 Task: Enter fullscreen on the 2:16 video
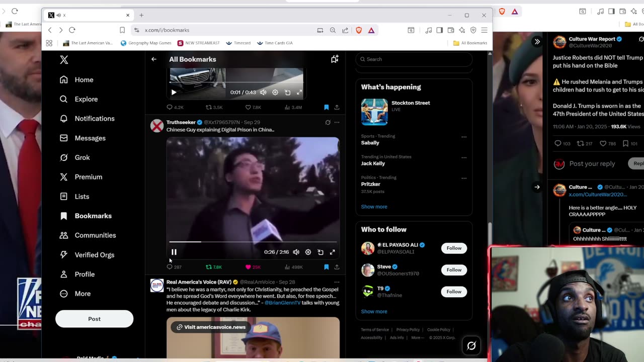tap(333, 252)
